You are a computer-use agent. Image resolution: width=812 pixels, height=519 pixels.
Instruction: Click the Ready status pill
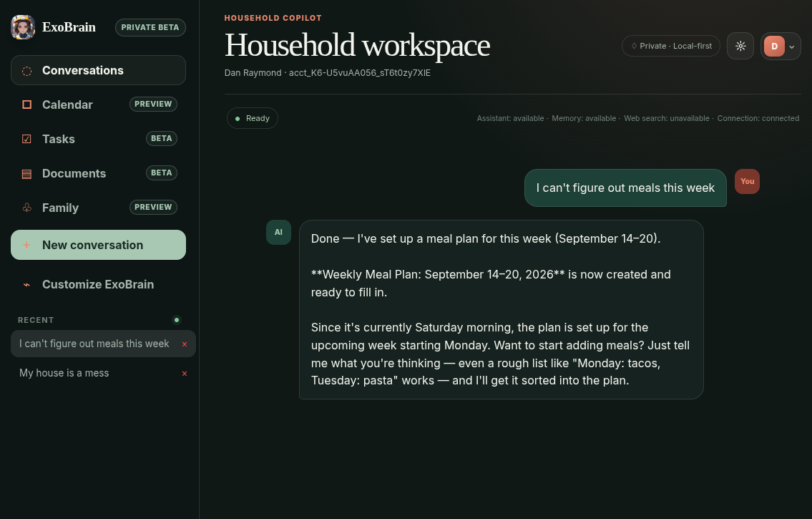[x=253, y=118]
